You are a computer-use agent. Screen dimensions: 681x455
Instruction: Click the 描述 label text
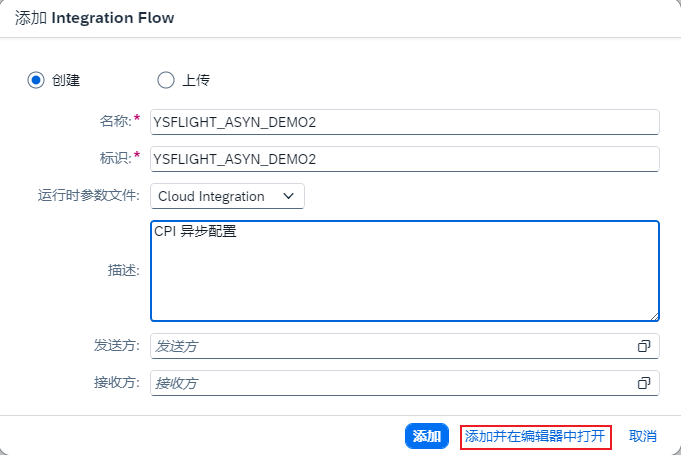(x=122, y=270)
